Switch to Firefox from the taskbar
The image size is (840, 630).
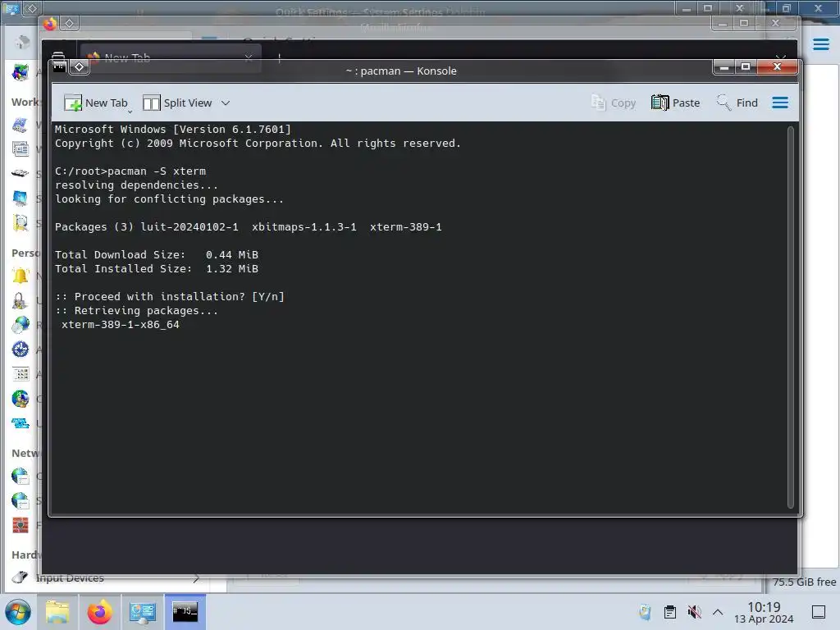[x=99, y=612]
